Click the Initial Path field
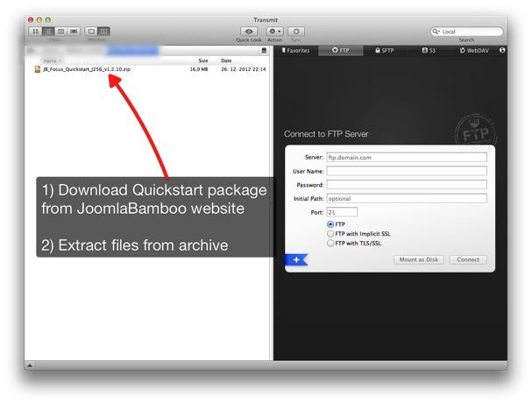Screen dimensions: 532x404 tap(407, 198)
